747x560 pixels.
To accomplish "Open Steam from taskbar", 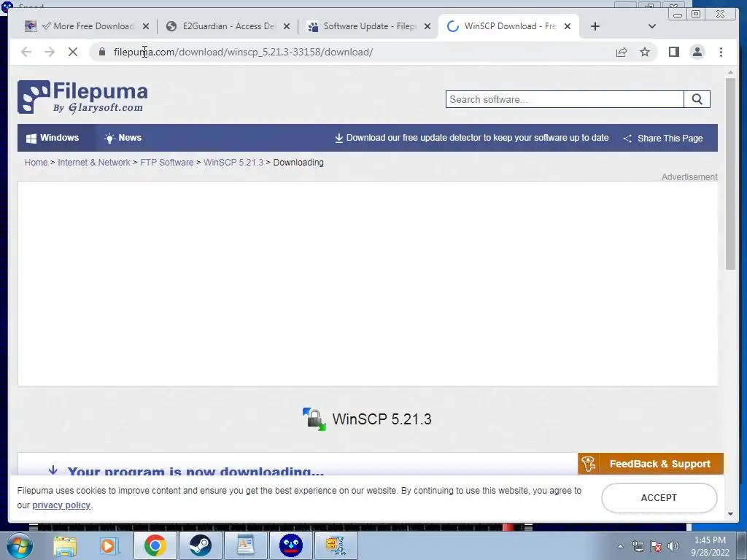I will (200, 545).
